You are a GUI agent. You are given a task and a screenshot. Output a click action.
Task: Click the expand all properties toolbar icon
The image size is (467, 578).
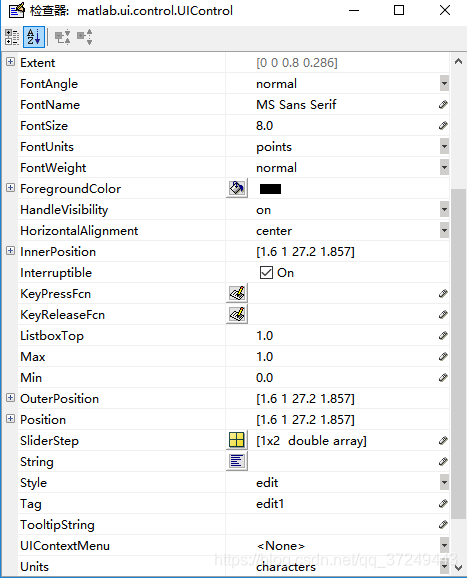(63, 37)
